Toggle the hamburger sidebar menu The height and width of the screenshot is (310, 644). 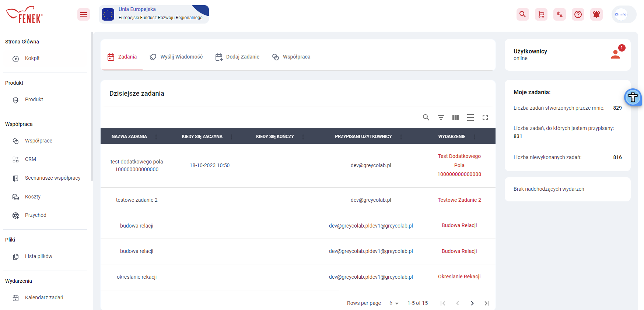click(84, 14)
